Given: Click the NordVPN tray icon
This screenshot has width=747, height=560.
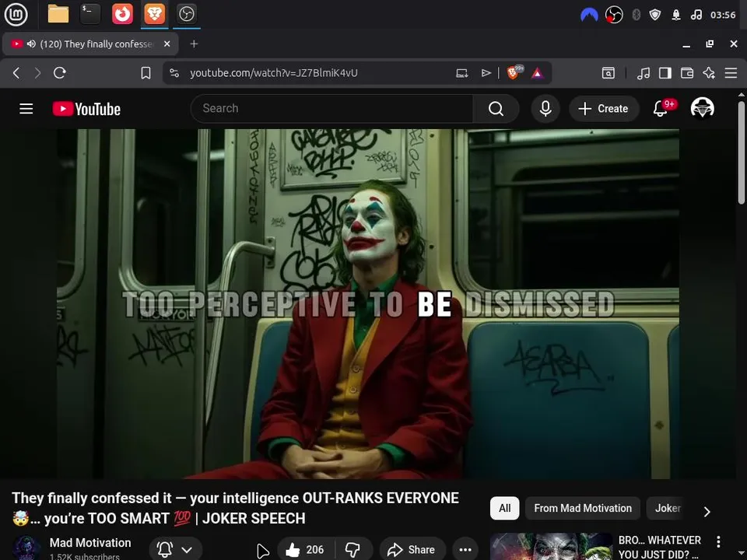Looking at the screenshot, I should tap(589, 15).
